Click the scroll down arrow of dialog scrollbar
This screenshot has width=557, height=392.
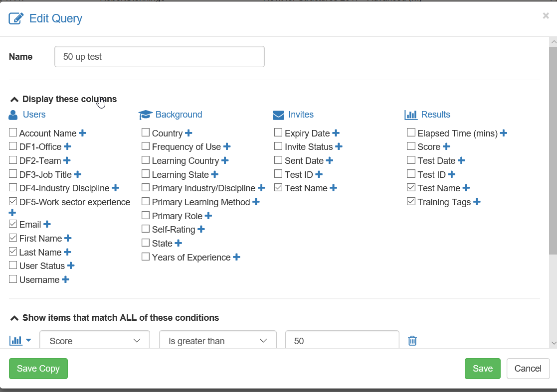coord(553,343)
